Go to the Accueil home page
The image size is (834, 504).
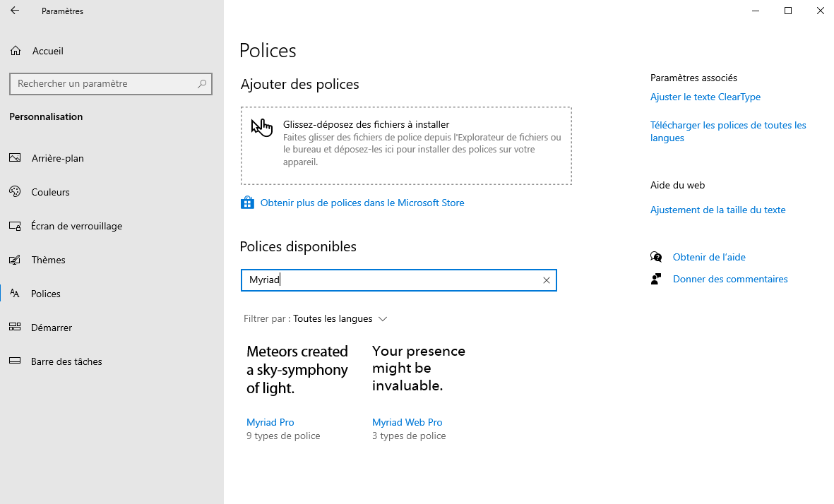tap(48, 51)
